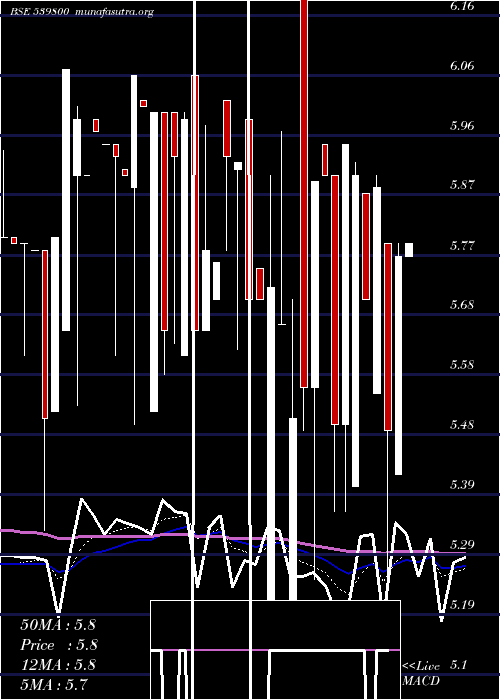This screenshot has height=700, width=500.
Task: Click the 5.39 price axis label
Action: click(462, 484)
